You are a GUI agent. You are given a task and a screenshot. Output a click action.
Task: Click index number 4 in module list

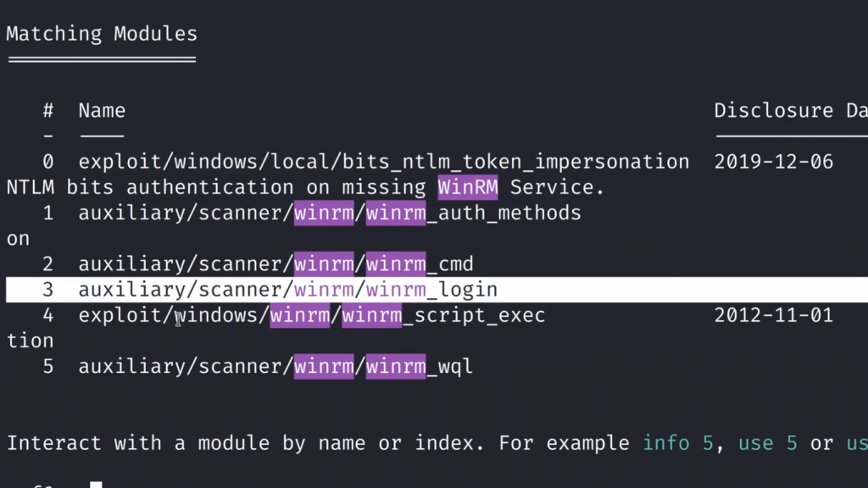[48, 316]
